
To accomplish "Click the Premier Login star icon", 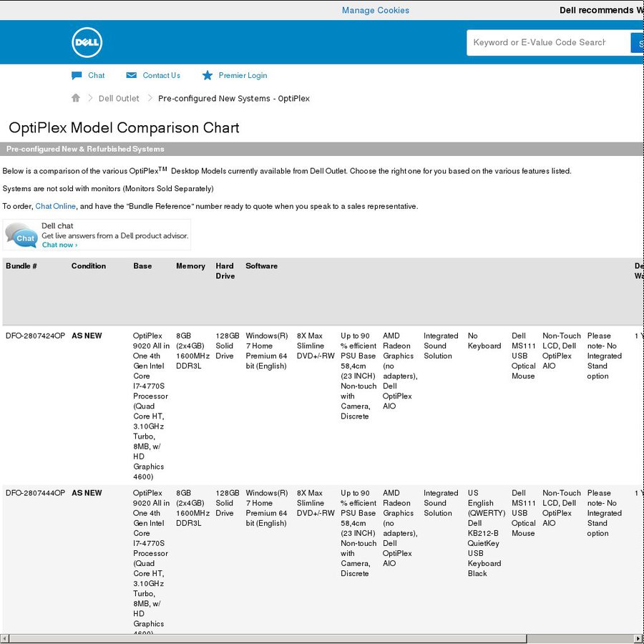I will [x=208, y=75].
